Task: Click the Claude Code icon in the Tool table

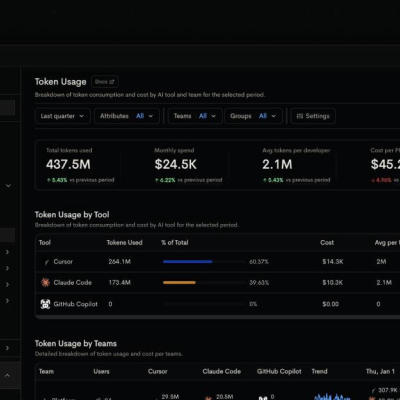Action: click(x=45, y=282)
